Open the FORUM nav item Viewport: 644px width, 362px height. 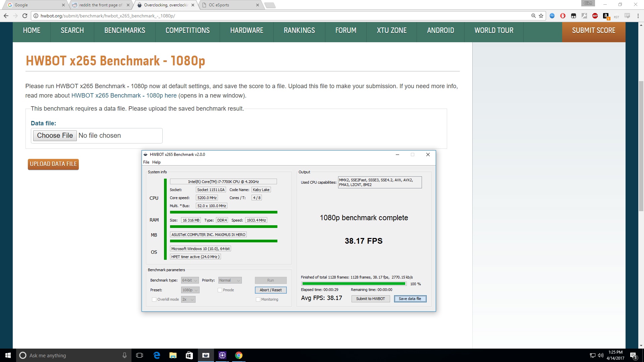tap(346, 31)
